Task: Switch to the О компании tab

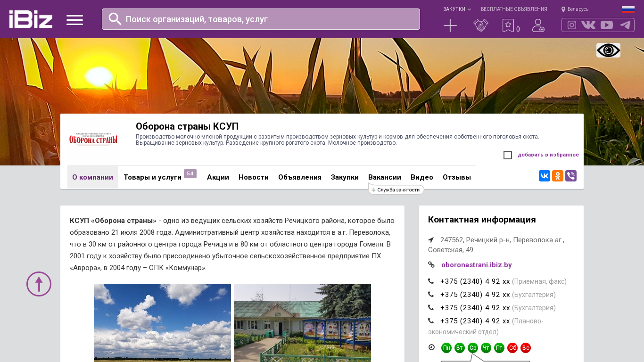Action: pos(92,177)
